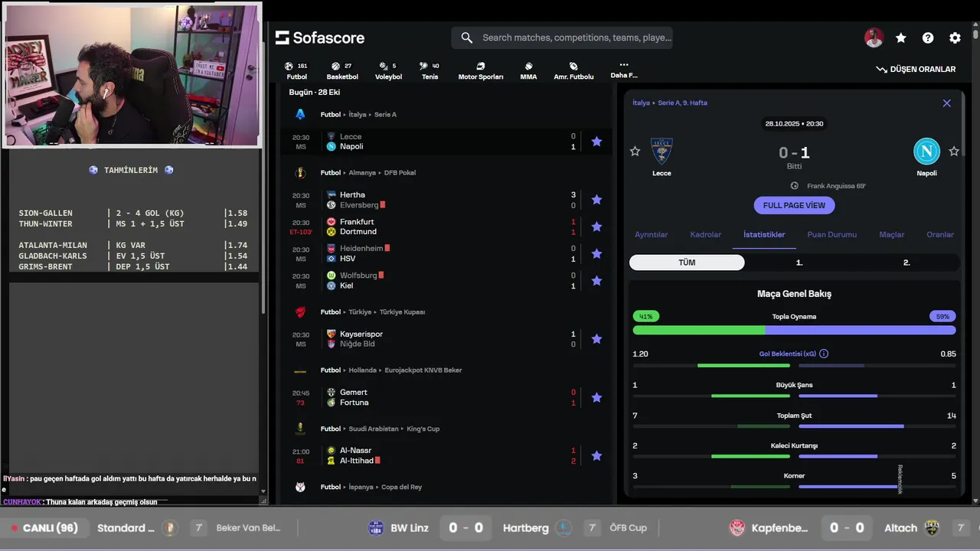Select the Amr. Futbolu tab
This screenshot has height=551, width=980.
(573, 70)
